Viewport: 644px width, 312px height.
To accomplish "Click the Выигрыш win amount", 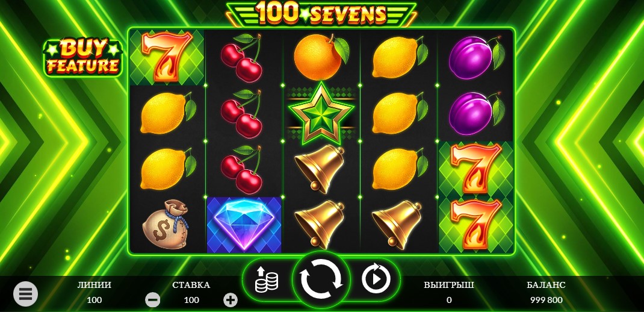I will [x=449, y=300].
